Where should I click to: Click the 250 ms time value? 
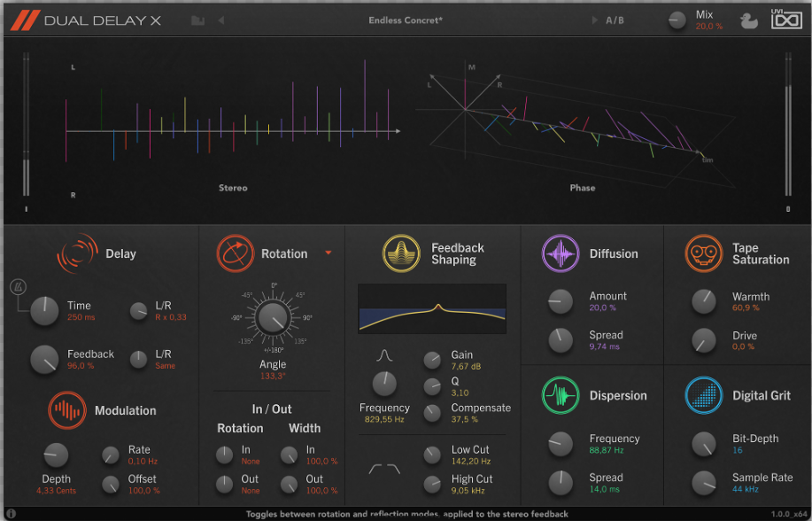click(81, 317)
